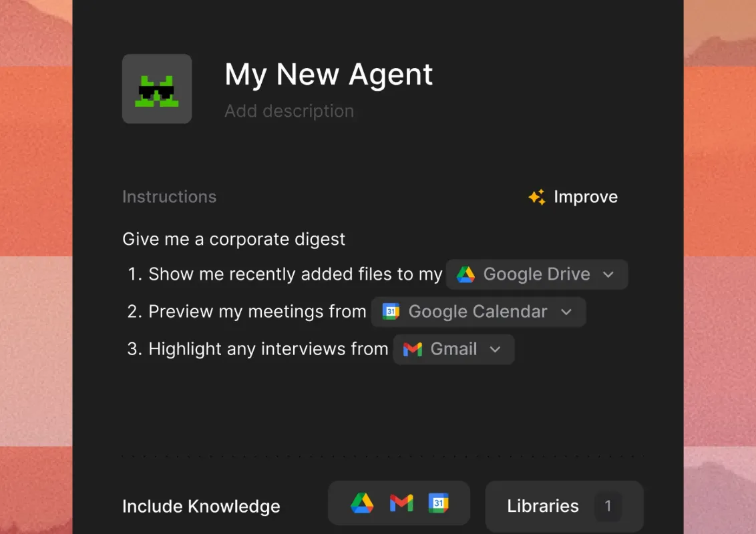The width and height of the screenshot is (756, 534).
Task: Click the Libraries count badge showing 1
Action: coord(608,506)
